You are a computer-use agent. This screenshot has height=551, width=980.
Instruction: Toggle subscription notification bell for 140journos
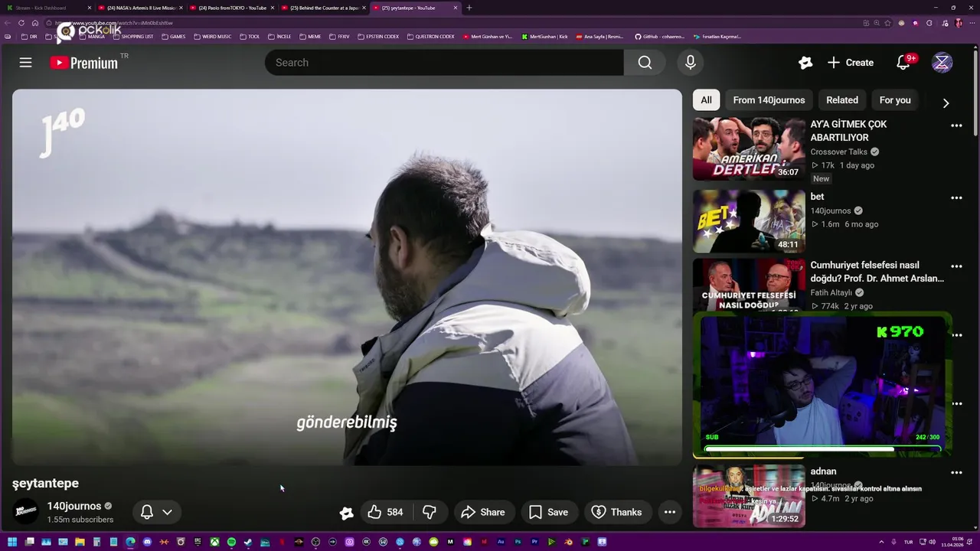(x=147, y=512)
